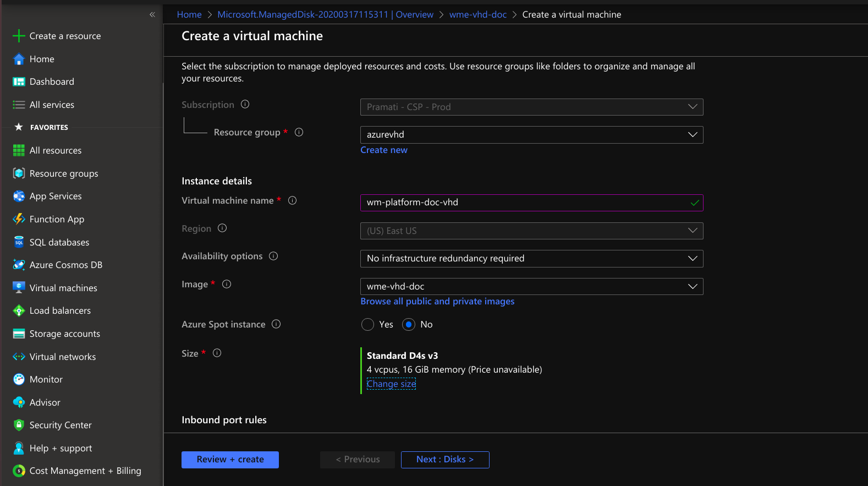Navigate to wme-vhd-doc in breadcrumb
This screenshot has height=486, width=868.
coord(477,15)
